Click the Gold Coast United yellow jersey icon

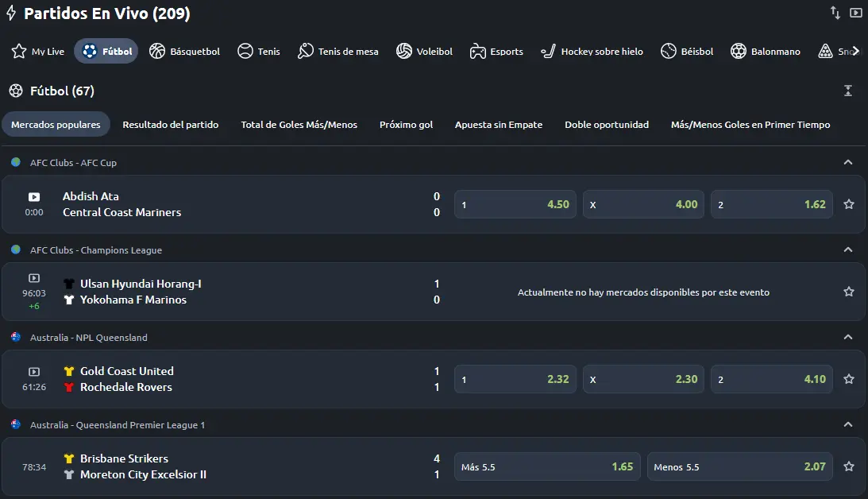pyautogui.click(x=69, y=372)
